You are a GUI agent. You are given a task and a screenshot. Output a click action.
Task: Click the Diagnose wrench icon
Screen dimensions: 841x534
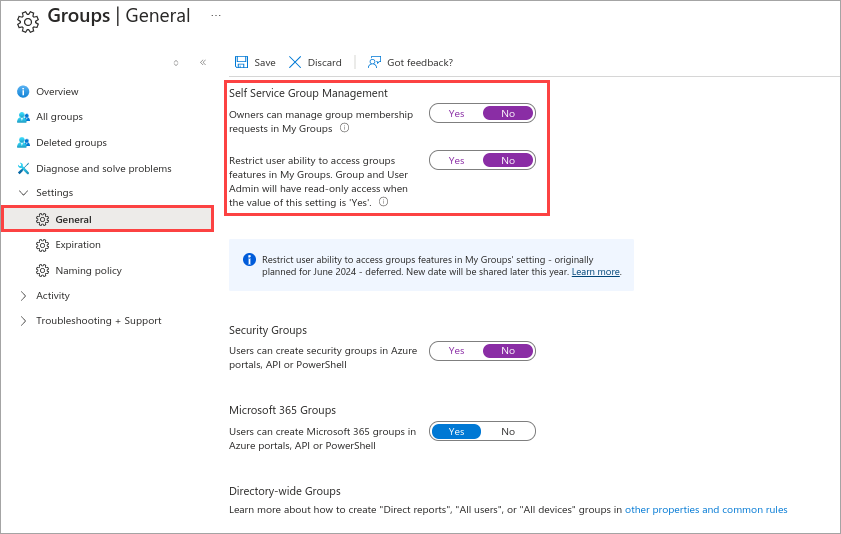23,168
